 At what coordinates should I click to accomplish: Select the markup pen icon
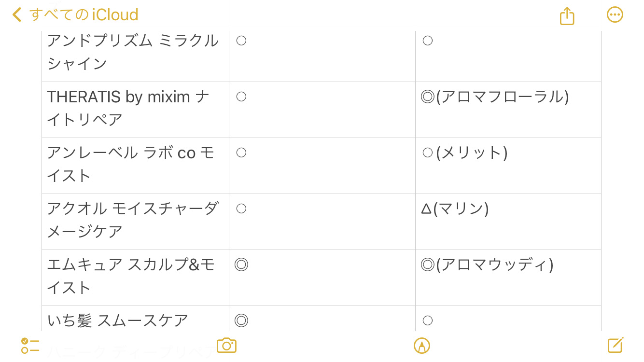(421, 346)
